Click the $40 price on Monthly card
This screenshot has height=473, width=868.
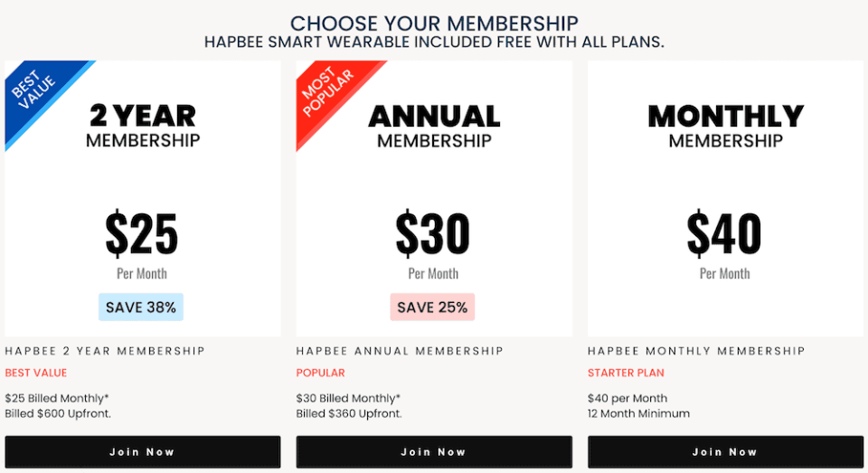724,233
